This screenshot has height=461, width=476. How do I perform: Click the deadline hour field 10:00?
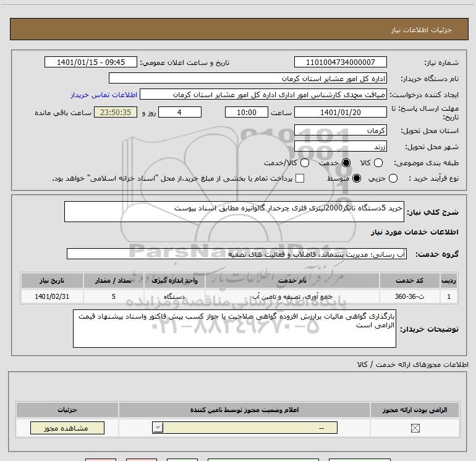[247, 112]
